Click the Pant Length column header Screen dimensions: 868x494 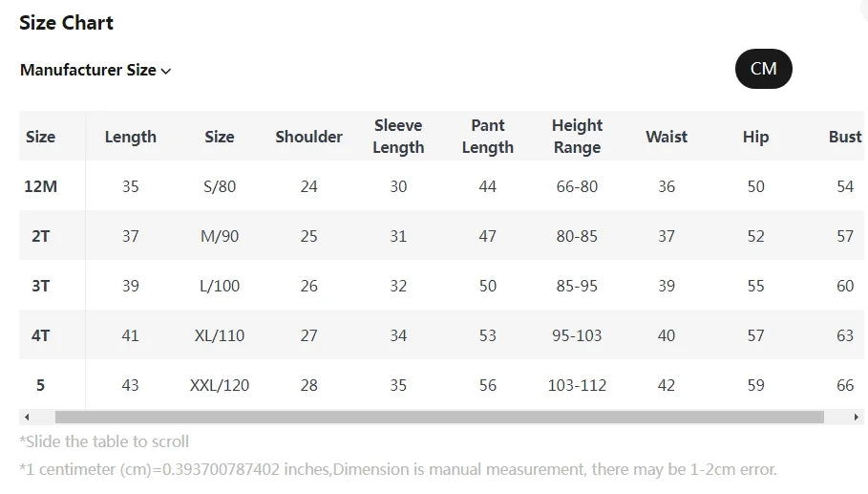coord(487,137)
